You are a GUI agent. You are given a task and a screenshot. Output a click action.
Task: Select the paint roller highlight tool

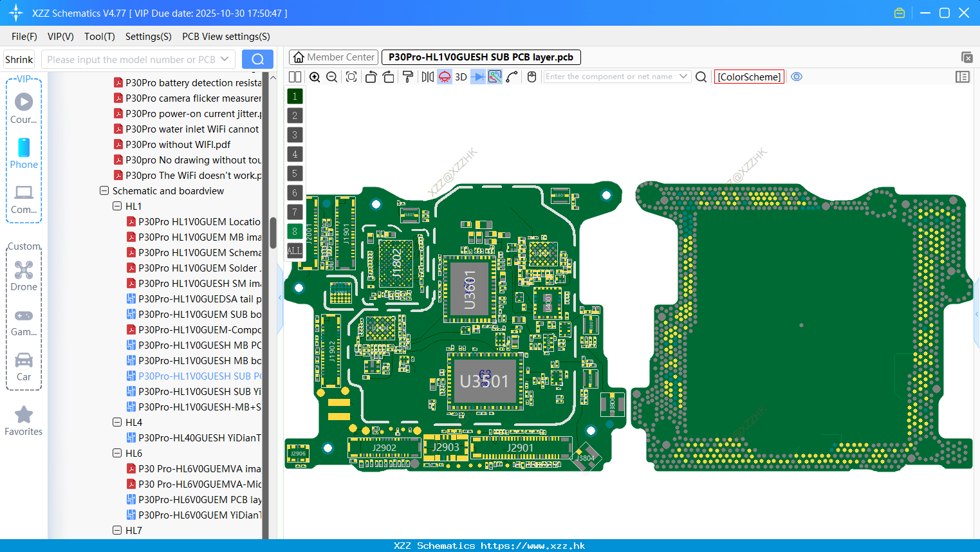tap(407, 77)
